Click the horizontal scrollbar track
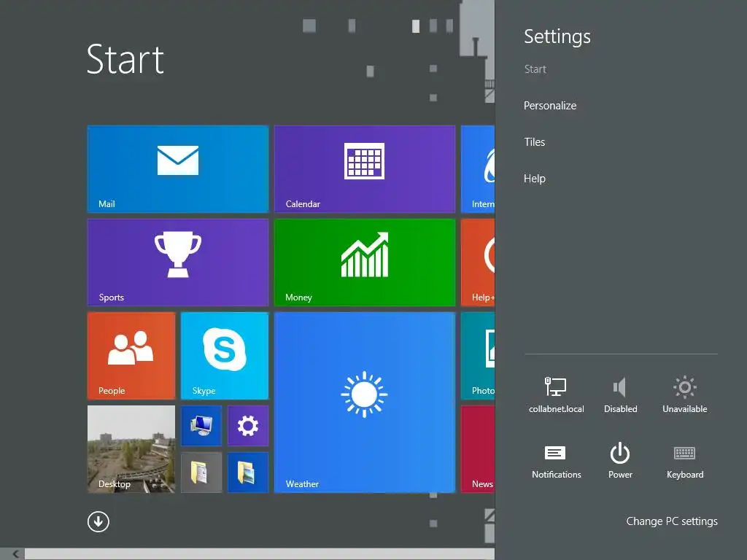 (x=260, y=554)
